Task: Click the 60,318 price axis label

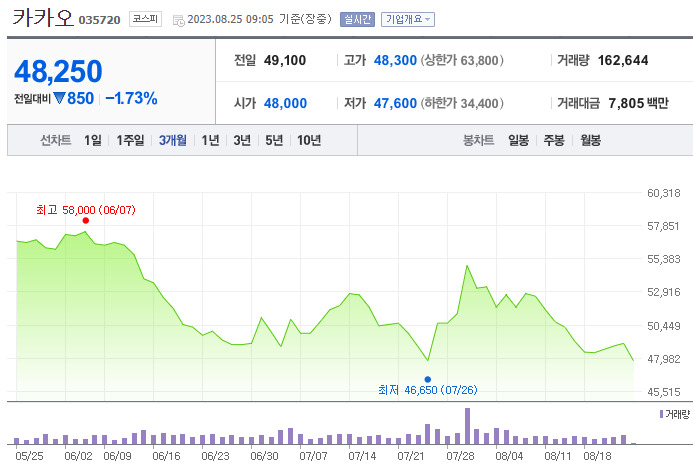Action: [x=663, y=193]
